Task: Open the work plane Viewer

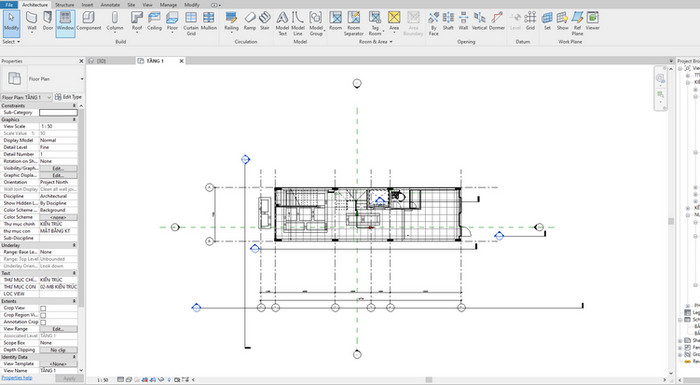Action: tap(592, 21)
